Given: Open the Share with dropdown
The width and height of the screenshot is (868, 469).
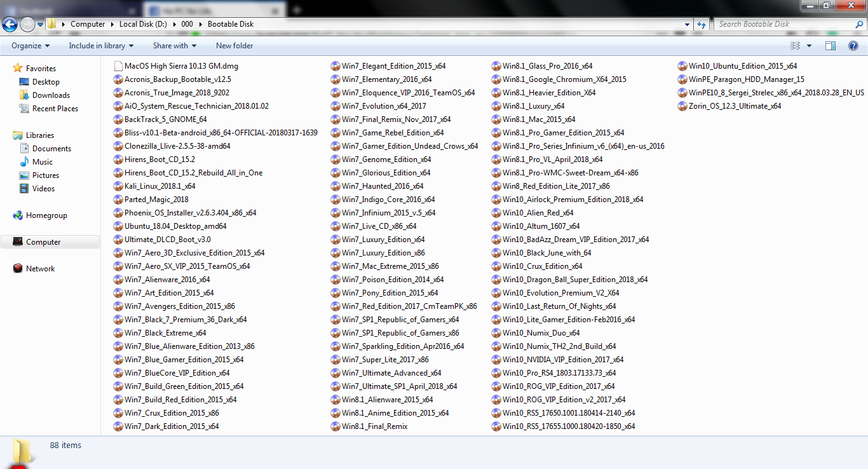Looking at the screenshot, I should tap(175, 46).
